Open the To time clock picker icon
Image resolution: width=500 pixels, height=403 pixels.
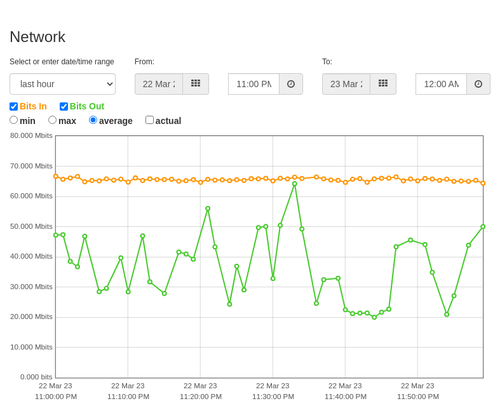[x=478, y=84]
